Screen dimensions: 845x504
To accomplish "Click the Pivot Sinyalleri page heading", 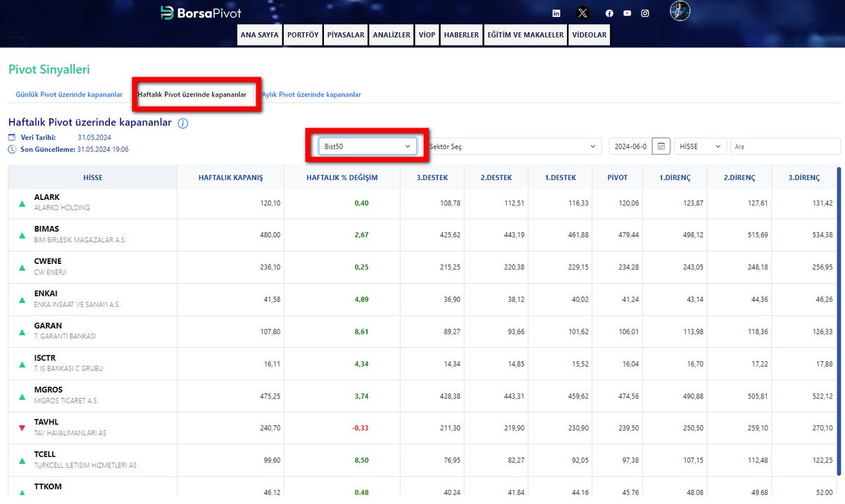I will (x=49, y=70).
